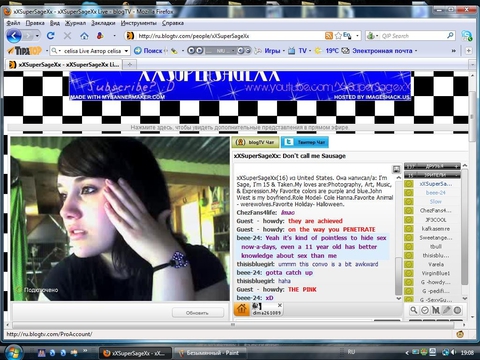Click beee-24 in the viewers list
The width and height of the screenshot is (480, 360).
tap(435, 193)
